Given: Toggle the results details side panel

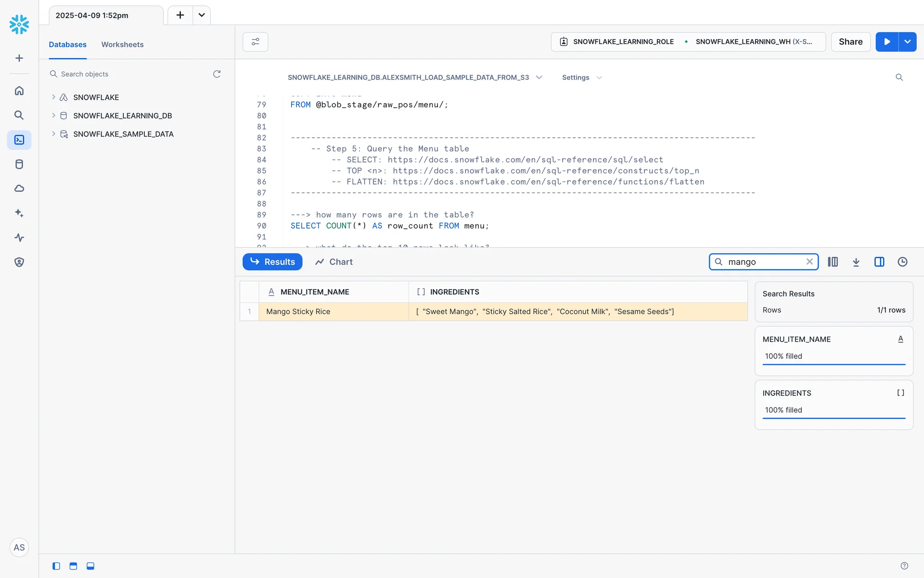Looking at the screenshot, I should [x=879, y=262].
